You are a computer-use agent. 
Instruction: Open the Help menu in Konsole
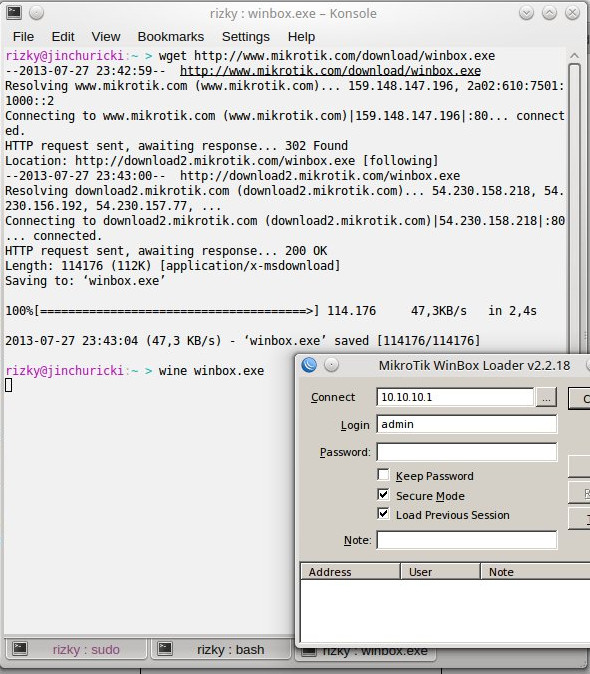pyautogui.click(x=301, y=37)
